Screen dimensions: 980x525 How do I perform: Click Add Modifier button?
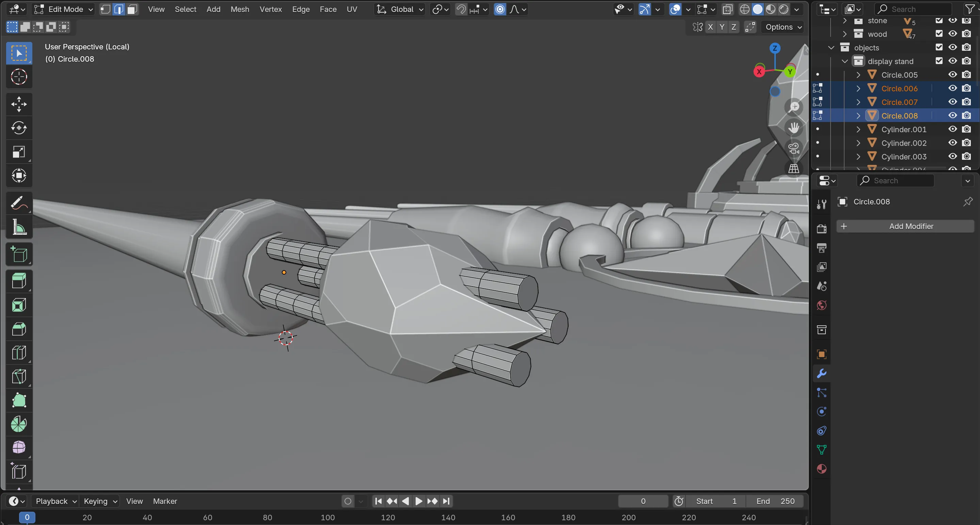[x=905, y=226]
